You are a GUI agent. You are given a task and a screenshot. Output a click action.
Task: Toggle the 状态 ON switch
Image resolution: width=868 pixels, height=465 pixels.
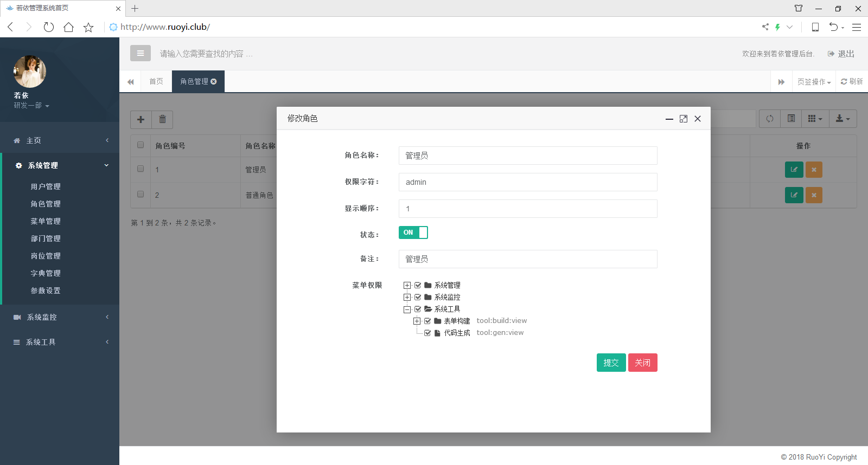(x=413, y=232)
